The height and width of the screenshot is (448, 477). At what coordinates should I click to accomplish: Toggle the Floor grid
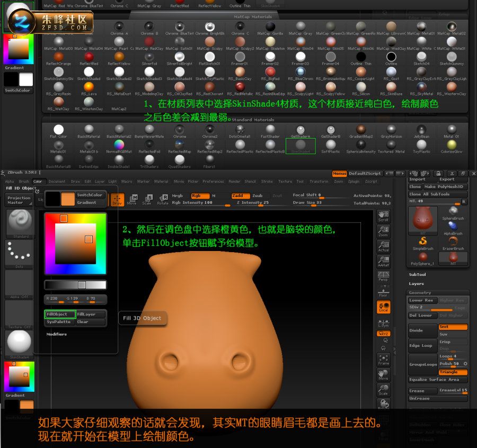tap(383, 291)
